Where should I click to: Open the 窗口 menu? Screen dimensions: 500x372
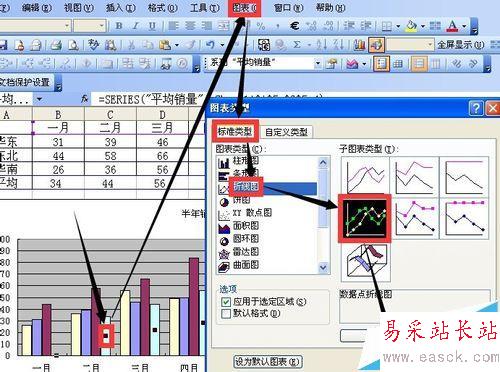(289, 8)
